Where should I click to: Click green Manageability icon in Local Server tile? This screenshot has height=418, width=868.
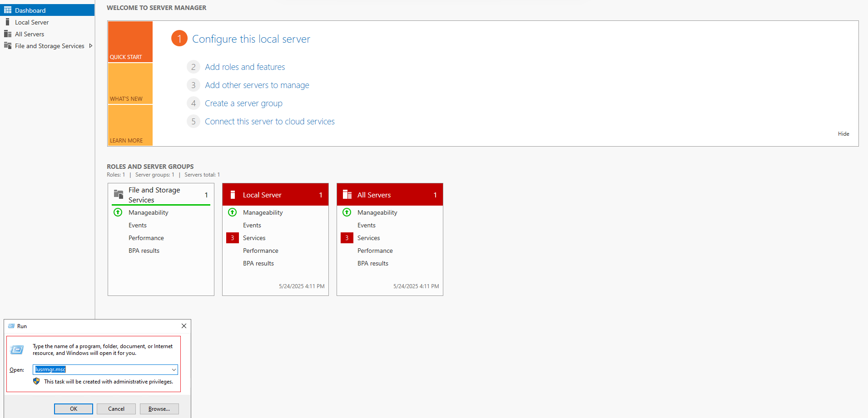point(233,212)
